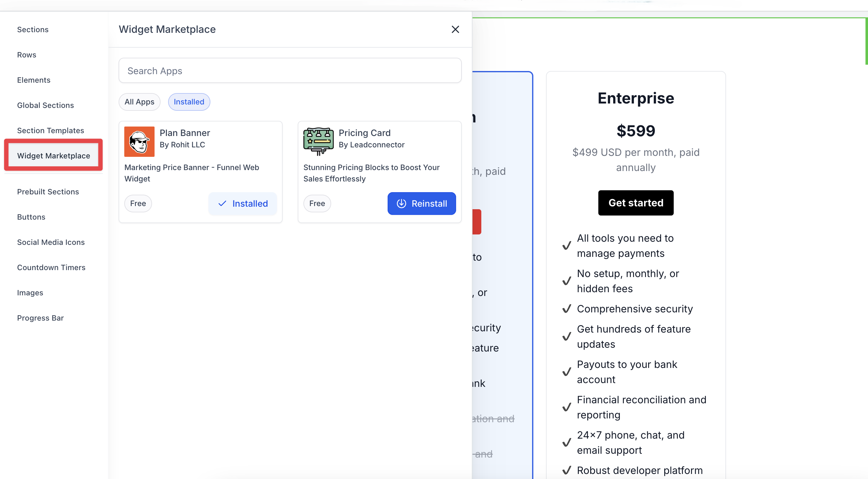Open Progress Bar in the sidebar
Image resolution: width=868 pixels, height=479 pixels.
(40, 318)
